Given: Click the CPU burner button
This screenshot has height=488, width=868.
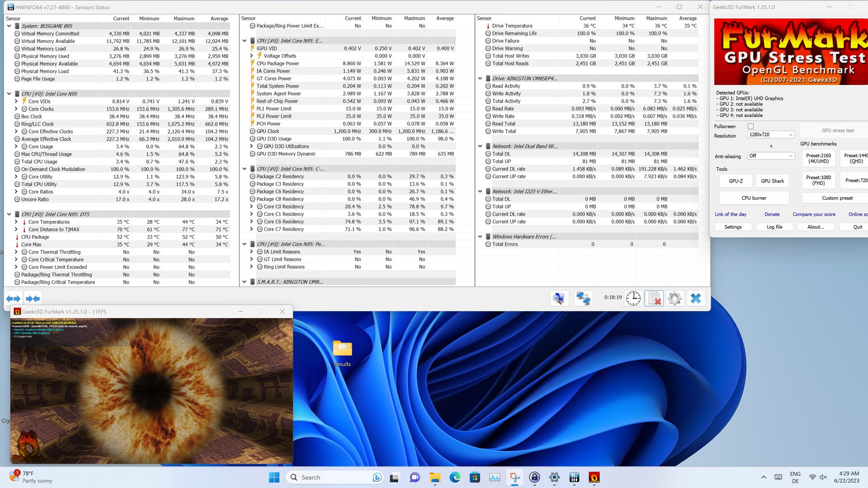Looking at the screenshot, I should tap(754, 198).
